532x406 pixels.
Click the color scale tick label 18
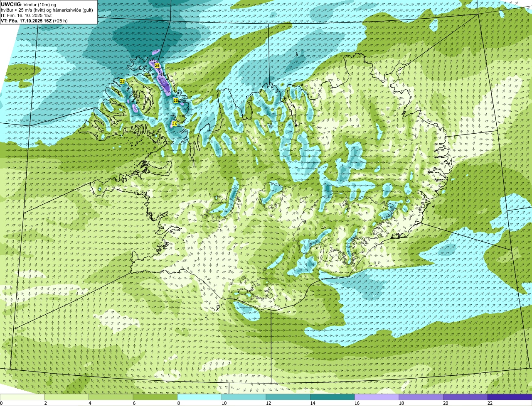click(401, 403)
